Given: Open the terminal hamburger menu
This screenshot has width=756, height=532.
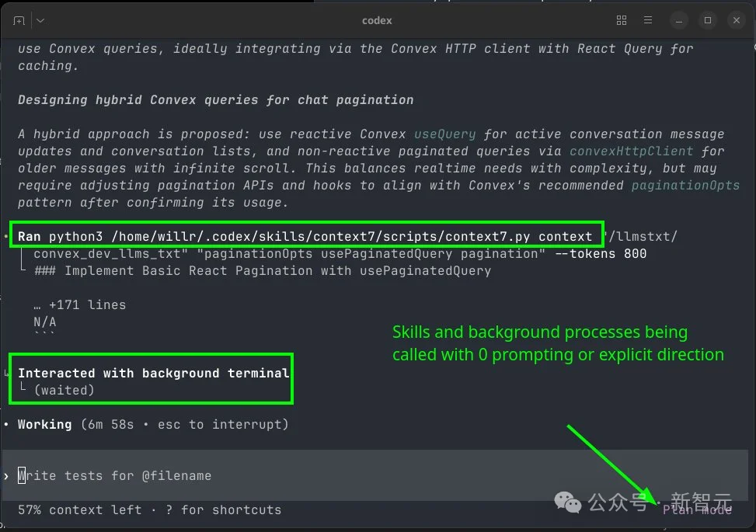Looking at the screenshot, I should click(x=648, y=21).
